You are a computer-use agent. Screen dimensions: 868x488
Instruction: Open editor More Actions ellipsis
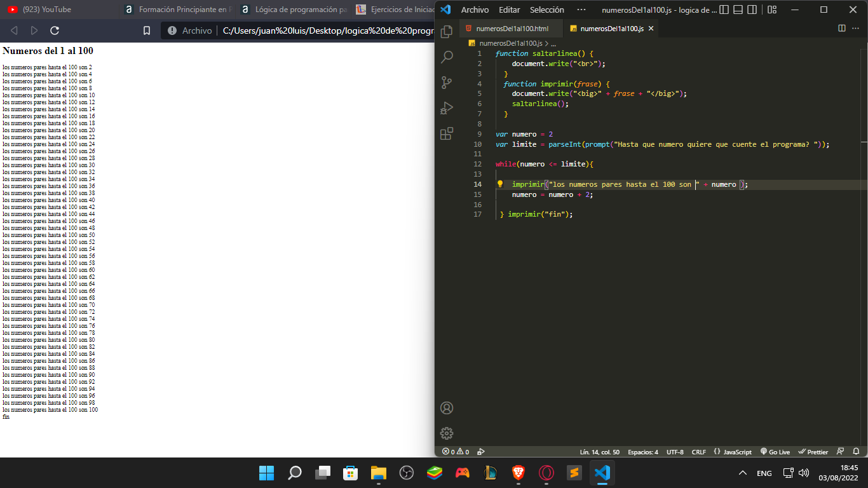pos(857,29)
